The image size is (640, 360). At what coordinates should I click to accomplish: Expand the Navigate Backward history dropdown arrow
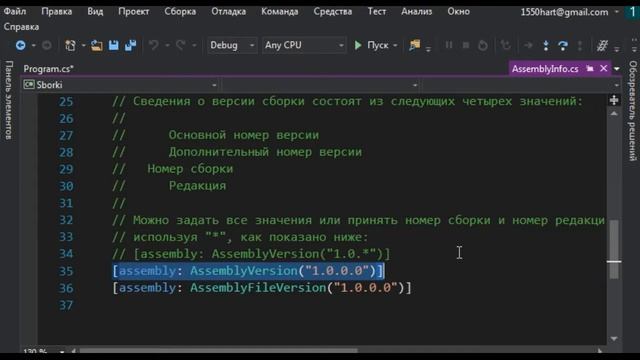click(33, 46)
